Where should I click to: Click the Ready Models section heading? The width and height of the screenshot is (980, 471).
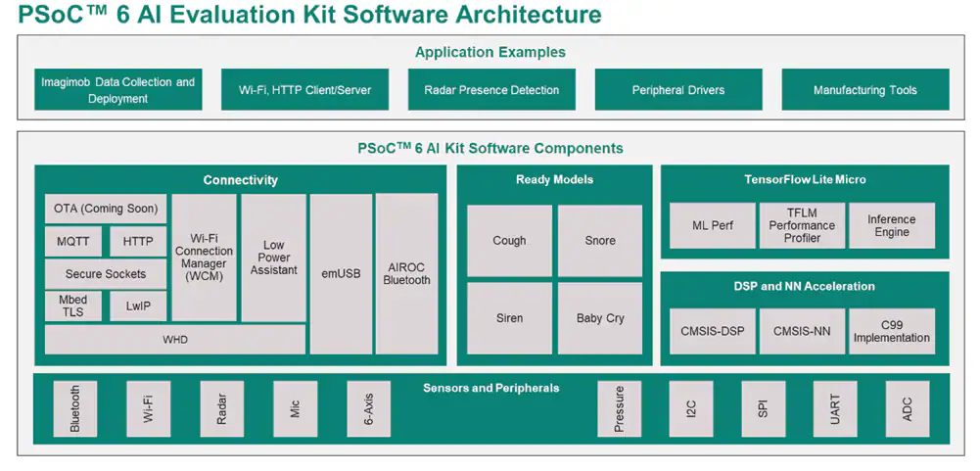pyautogui.click(x=554, y=179)
